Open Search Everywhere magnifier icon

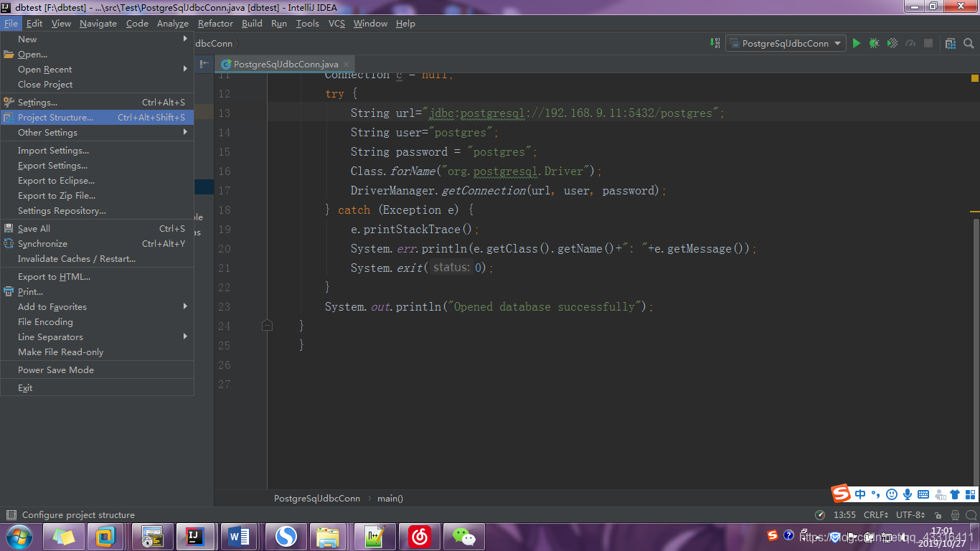(969, 43)
